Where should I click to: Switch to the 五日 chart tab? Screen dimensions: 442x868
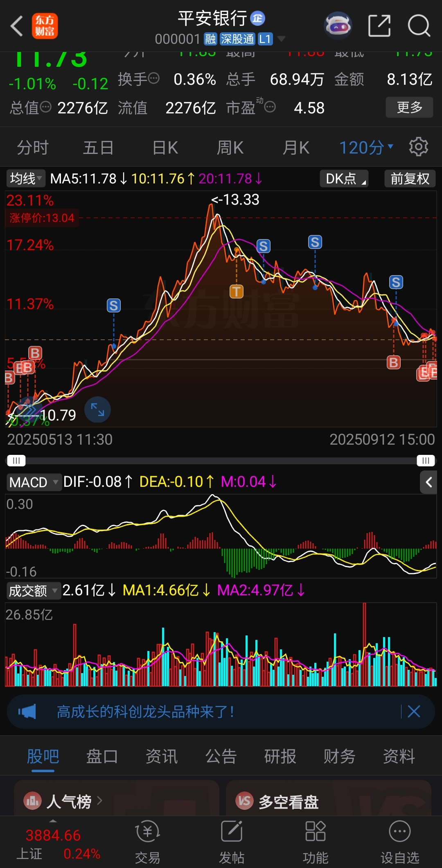coord(98,147)
